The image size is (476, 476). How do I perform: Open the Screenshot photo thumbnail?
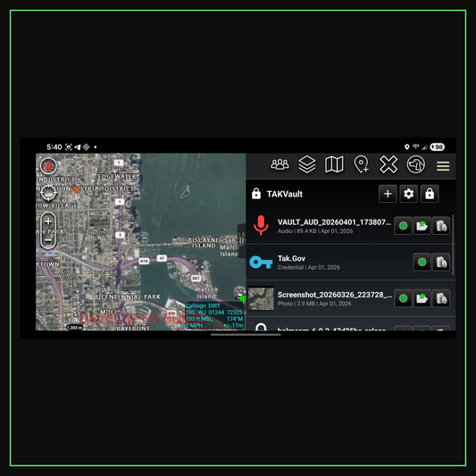coord(261,298)
